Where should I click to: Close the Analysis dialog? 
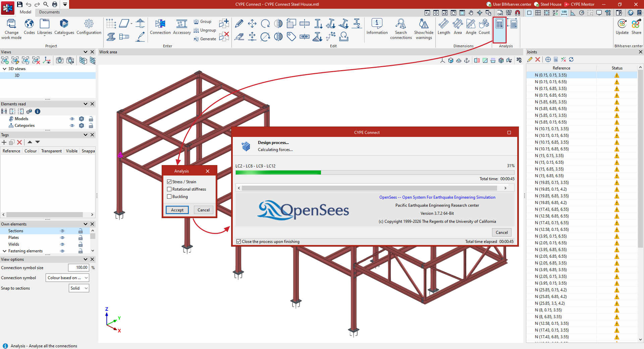point(208,171)
